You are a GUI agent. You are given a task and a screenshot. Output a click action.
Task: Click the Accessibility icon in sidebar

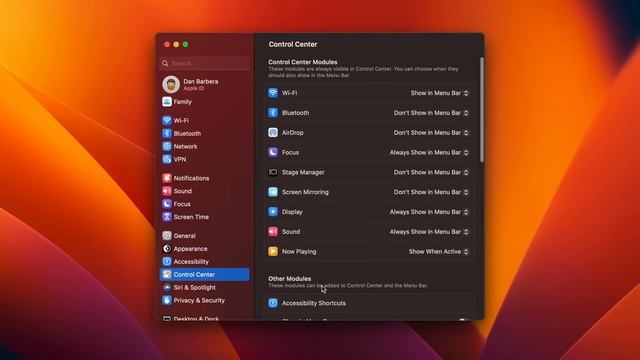[167, 262]
